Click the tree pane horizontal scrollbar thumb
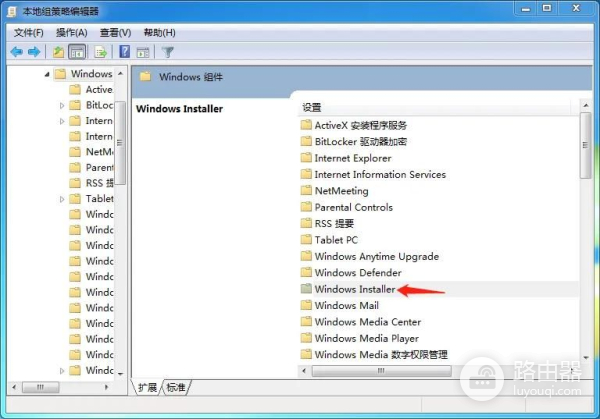The height and width of the screenshot is (419, 600). tap(41, 387)
